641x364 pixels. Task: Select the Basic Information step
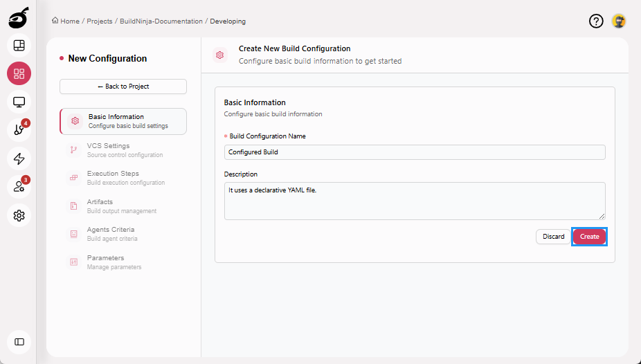coord(123,121)
